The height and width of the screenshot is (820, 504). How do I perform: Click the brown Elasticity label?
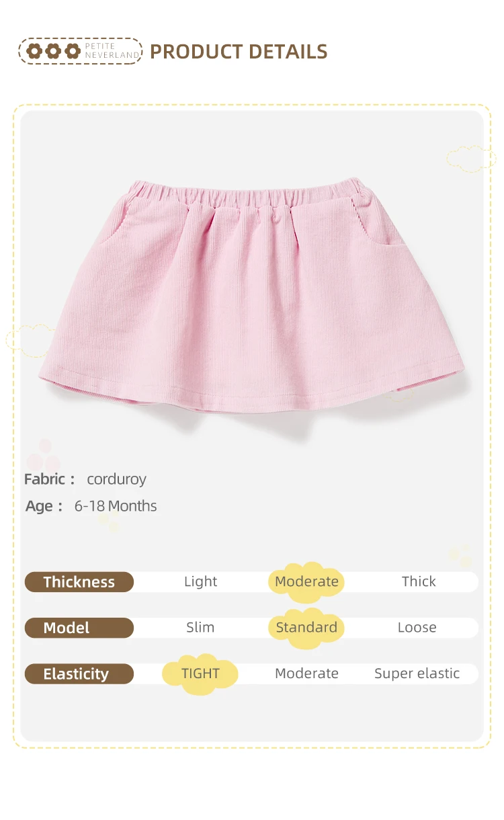point(79,674)
